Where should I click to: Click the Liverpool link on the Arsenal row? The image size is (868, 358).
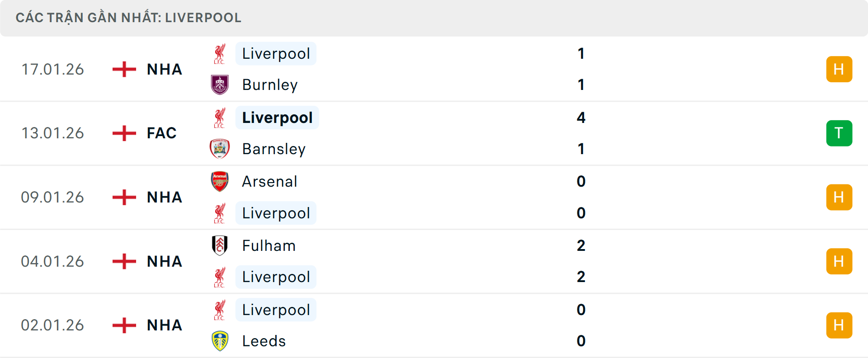pyautogui.click(x=276, y=213)
